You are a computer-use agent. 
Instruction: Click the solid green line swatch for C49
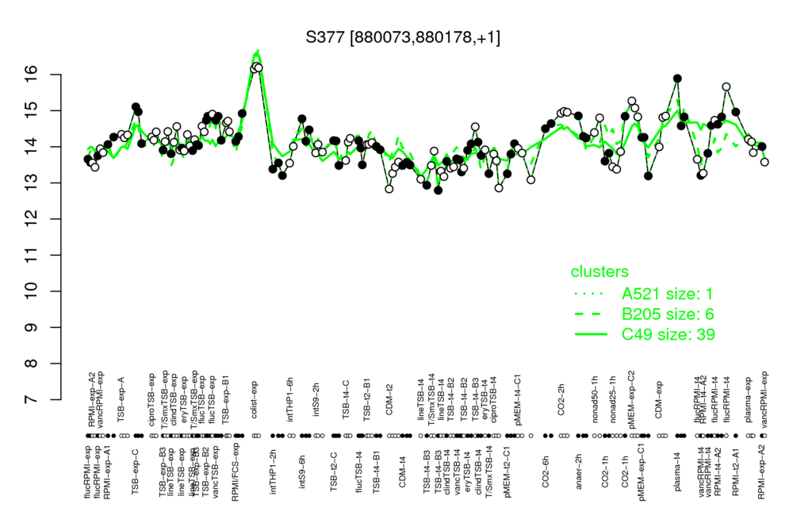point(590,335)
